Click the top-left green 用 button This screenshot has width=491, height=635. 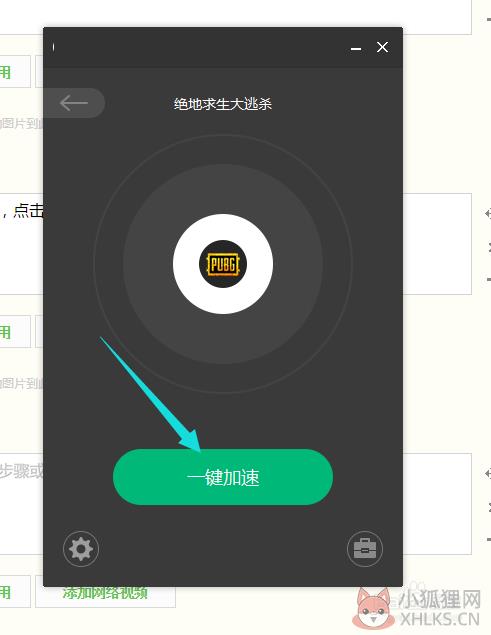pyautogui.click(x=15, y=72)
